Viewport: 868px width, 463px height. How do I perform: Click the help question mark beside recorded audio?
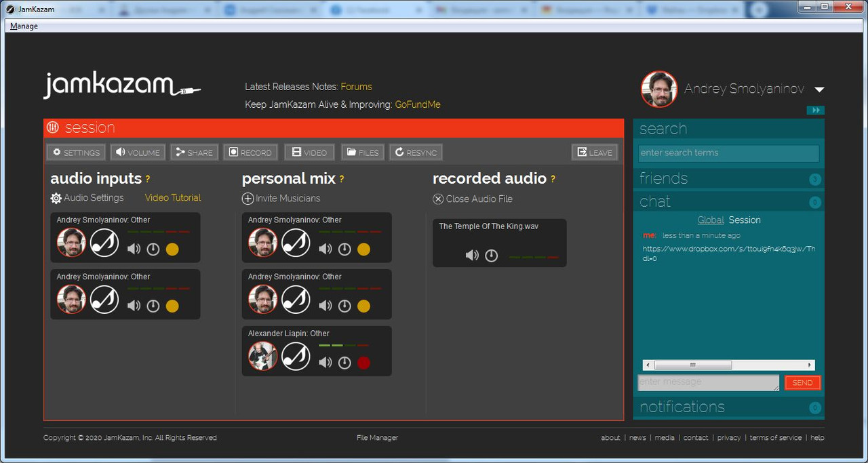click(x=553, y=180)
